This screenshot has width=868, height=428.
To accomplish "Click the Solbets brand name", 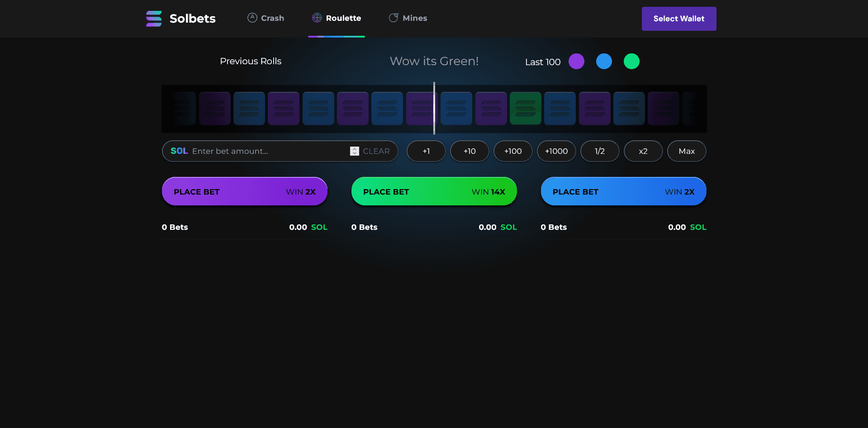I will 193,19.
